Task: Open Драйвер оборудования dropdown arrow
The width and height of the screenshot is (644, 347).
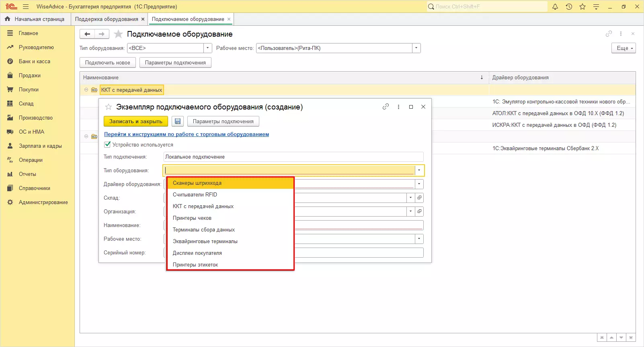Action: coord(419,184)
